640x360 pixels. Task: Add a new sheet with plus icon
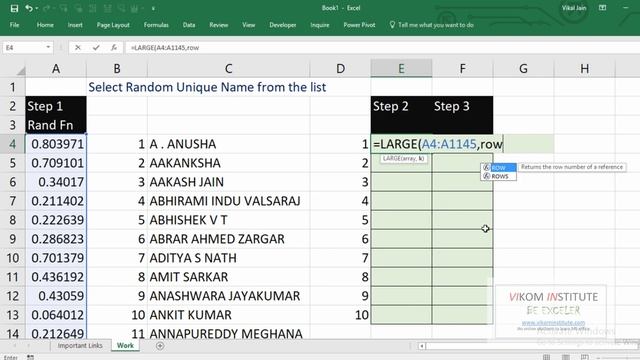point(160,346)
